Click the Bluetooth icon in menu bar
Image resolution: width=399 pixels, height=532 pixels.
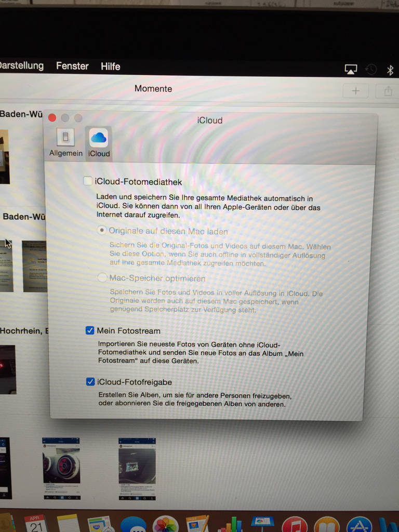point(390,70)
